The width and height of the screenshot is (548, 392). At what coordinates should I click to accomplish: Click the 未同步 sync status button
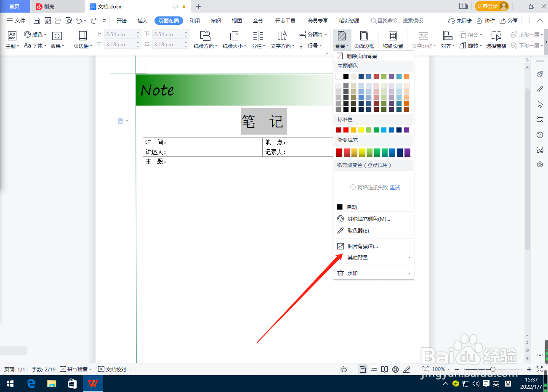460,21
